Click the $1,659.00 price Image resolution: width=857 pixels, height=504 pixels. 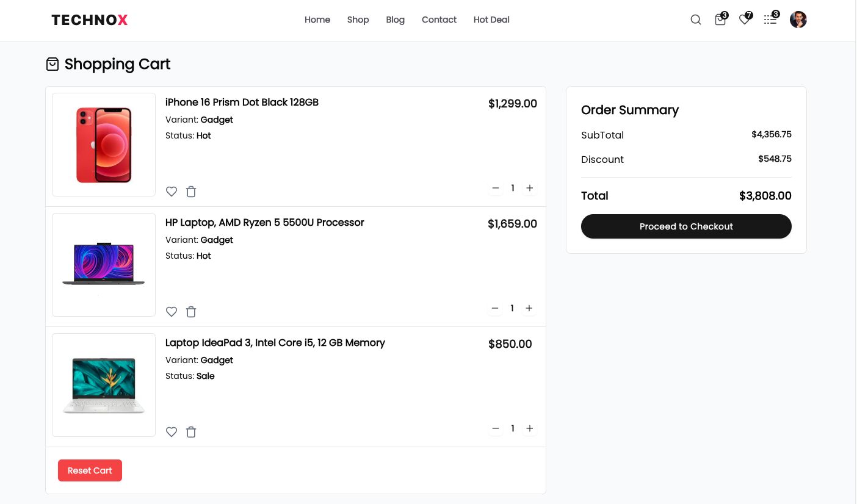[512, 224]
